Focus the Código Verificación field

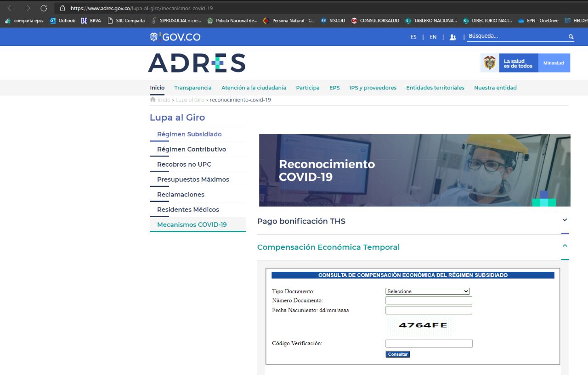point(429,343)
